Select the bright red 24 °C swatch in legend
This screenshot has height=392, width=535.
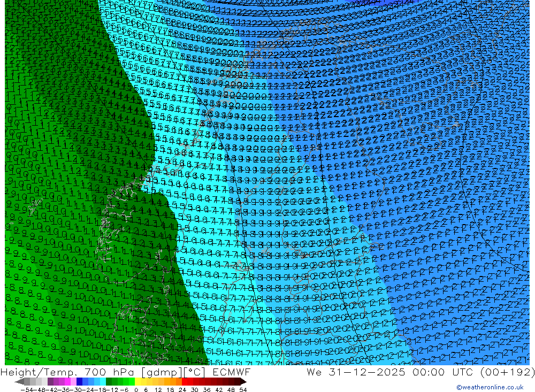click(185, 381)
